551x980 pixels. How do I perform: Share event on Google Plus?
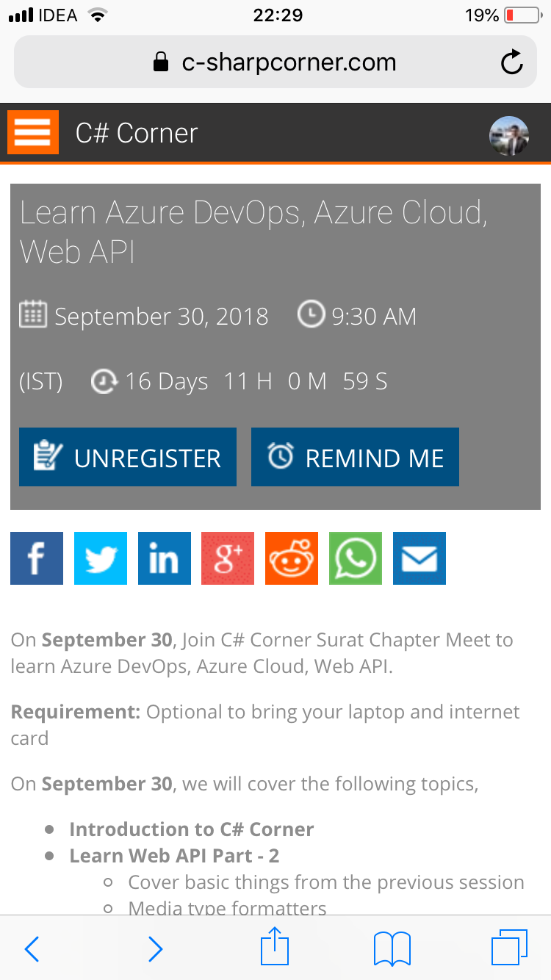pos(228,558)
